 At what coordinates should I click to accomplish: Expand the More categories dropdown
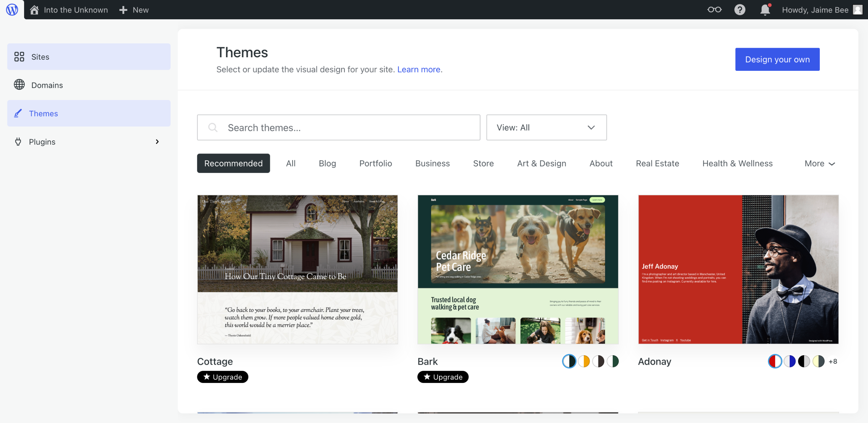click(x=820, y=163)
